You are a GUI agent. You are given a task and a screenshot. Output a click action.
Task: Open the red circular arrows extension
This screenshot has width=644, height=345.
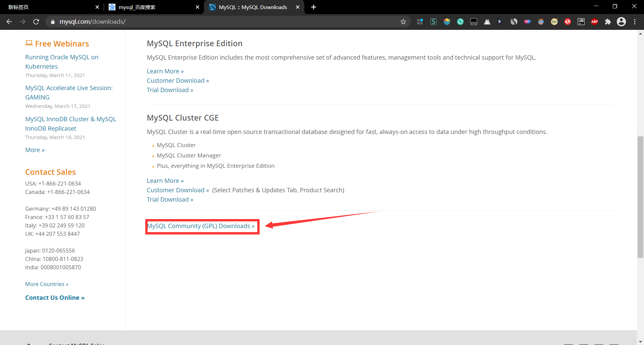568,22
